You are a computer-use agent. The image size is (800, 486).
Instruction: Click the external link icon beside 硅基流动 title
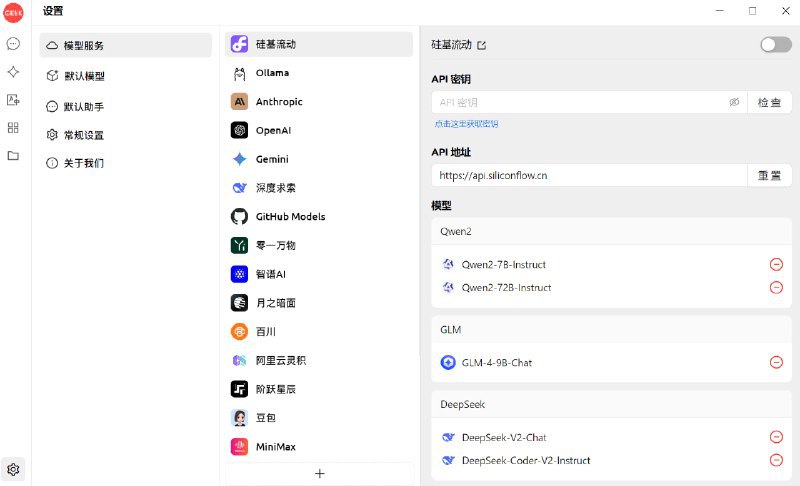(x=482, y=45)
